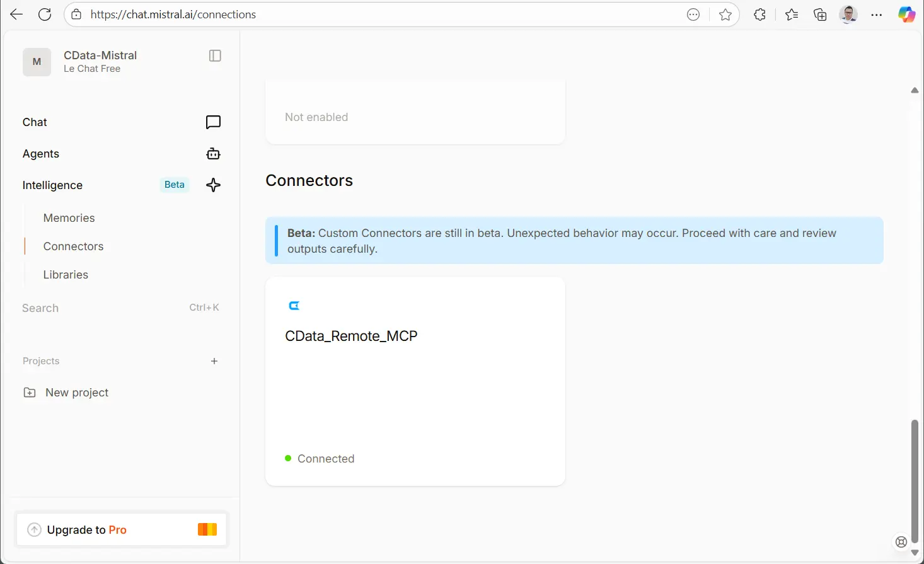
Task: Click the browser Extensions icon
Action: (759, 14)
